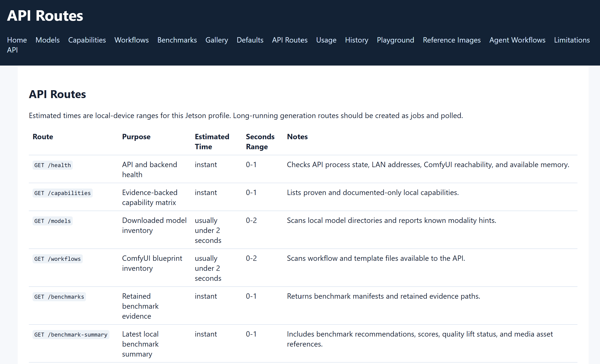Screen dimensions: 600x364
Task: Open the Usage page
Action: click(x=326, y=40)
